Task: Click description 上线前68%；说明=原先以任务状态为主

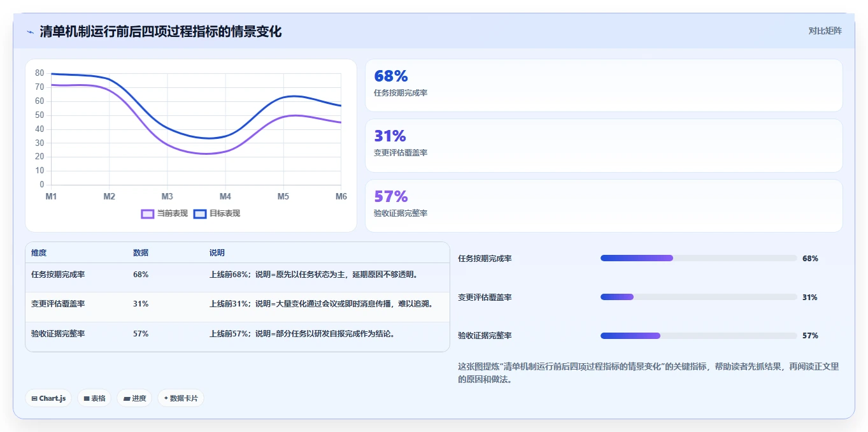Action: click(x=314, y=275)
